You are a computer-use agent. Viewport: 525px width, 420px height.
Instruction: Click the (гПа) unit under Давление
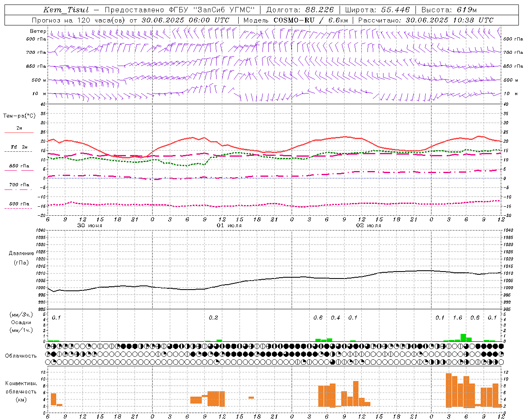(x=21, y=262)
